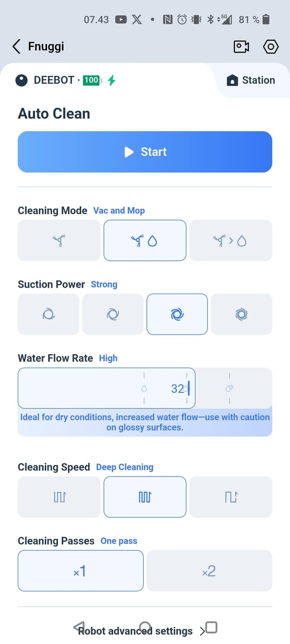Adjust the Water Flow Rate slider

[x=106, y=388]
